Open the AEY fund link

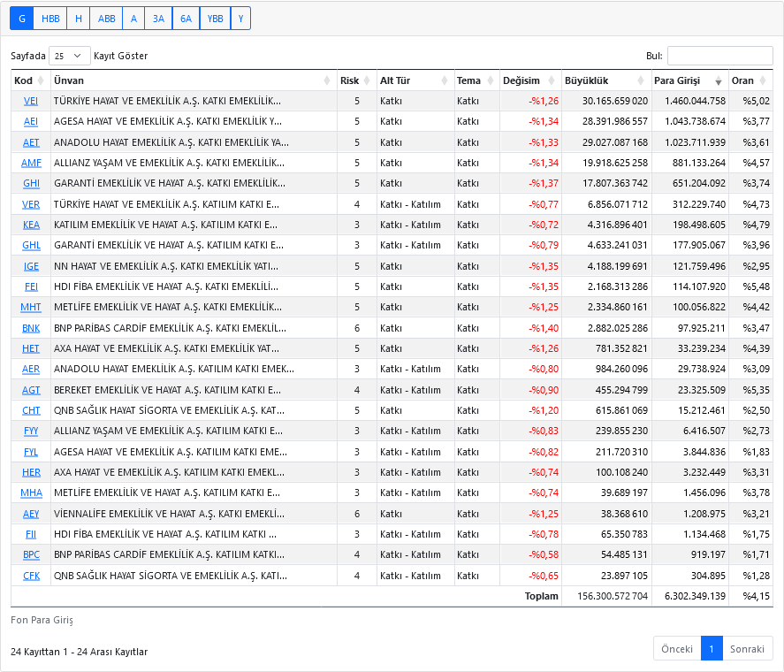click(31, 515)
